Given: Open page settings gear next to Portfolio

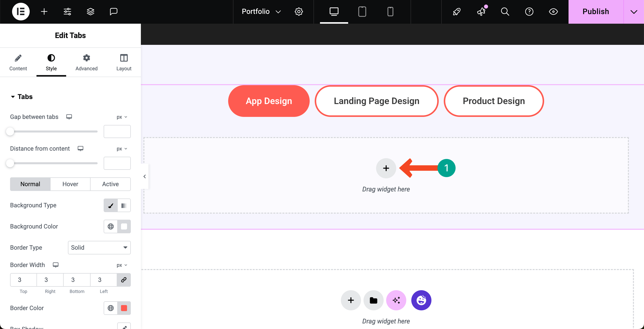Looking at the screenshot, I should [x=299, y=12].
